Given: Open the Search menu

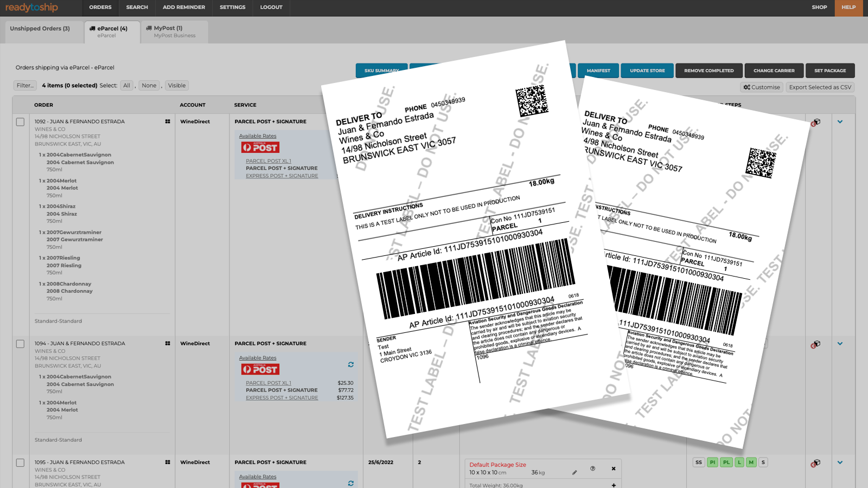Looking at the screenshot, I should (137, 8).
